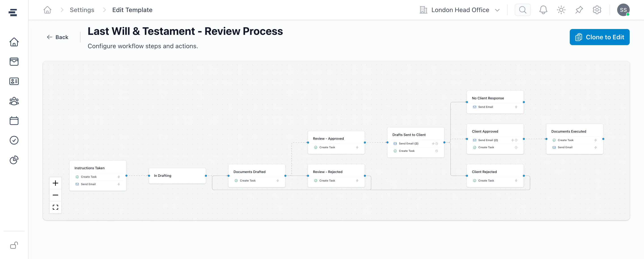Open the search button in header
Screen dimensions: 644x259
(x=523, y=10)
